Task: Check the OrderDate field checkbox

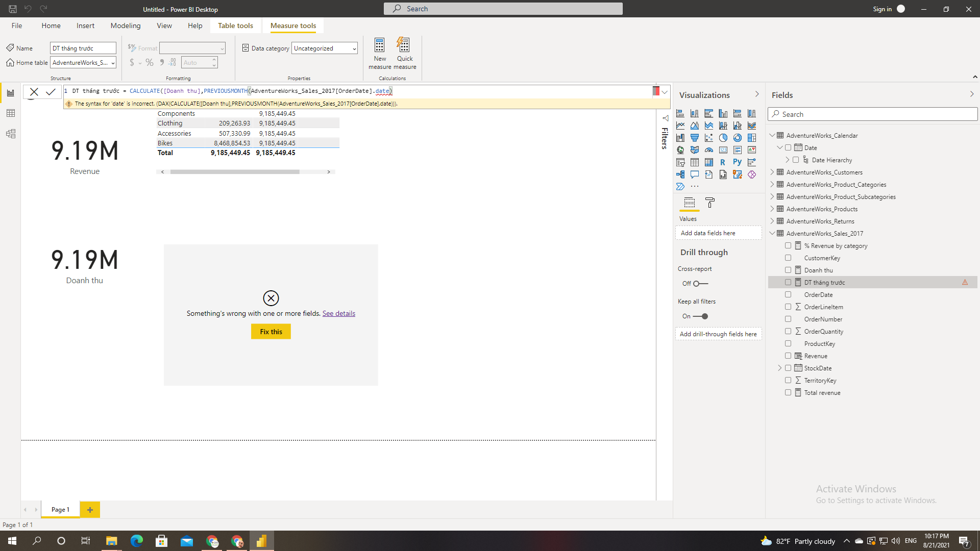Action: 788,294
